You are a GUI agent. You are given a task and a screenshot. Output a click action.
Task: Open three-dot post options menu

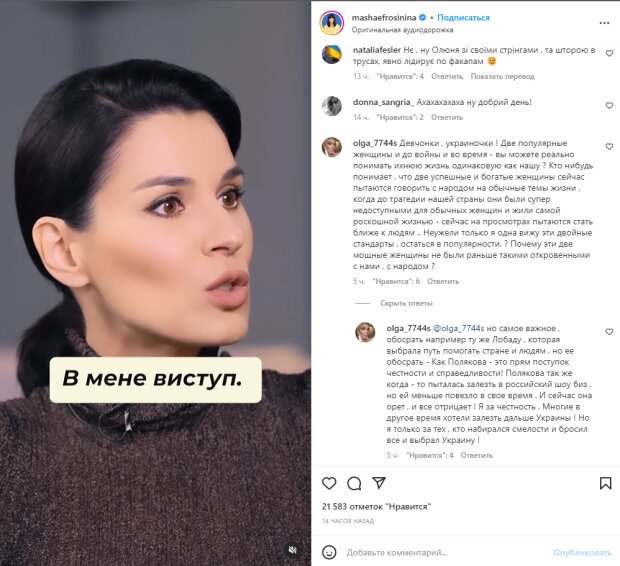click(x=604, y=23)
